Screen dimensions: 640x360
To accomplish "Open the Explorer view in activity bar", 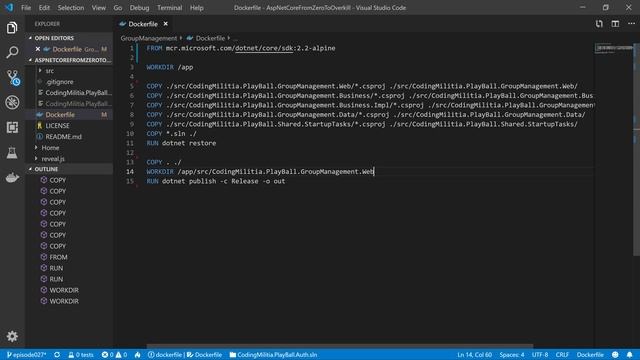I will pos(12,28).
